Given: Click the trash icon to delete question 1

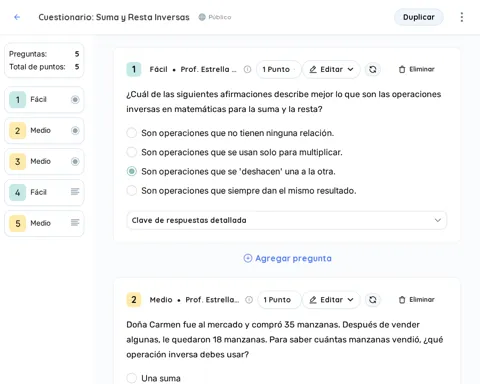Looking at the screenshot, I should point(402,69).
